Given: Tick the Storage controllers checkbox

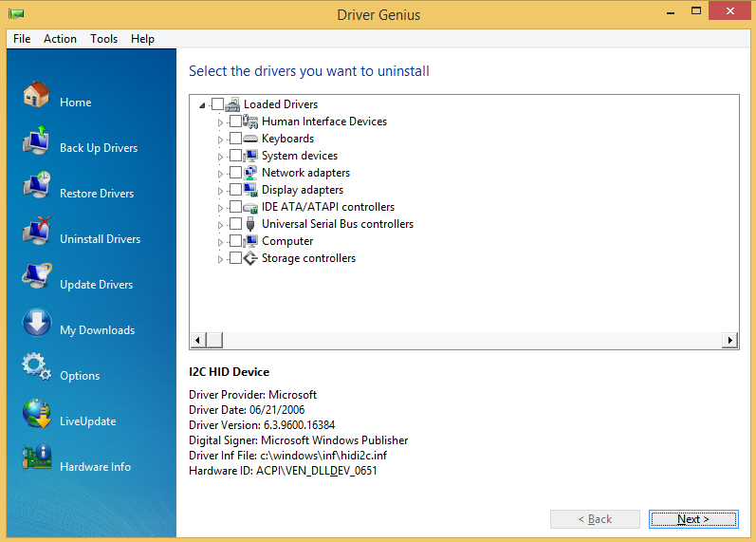Looking at the screenshot, I should [x=235, y=258].
